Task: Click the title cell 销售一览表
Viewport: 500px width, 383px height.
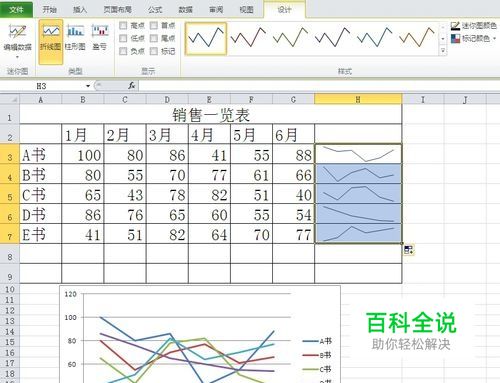Action: 211,115
